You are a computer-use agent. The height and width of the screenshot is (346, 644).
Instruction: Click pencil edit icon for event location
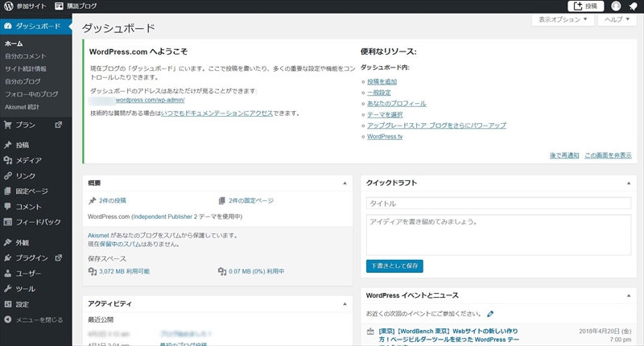[x=490, y=314]
